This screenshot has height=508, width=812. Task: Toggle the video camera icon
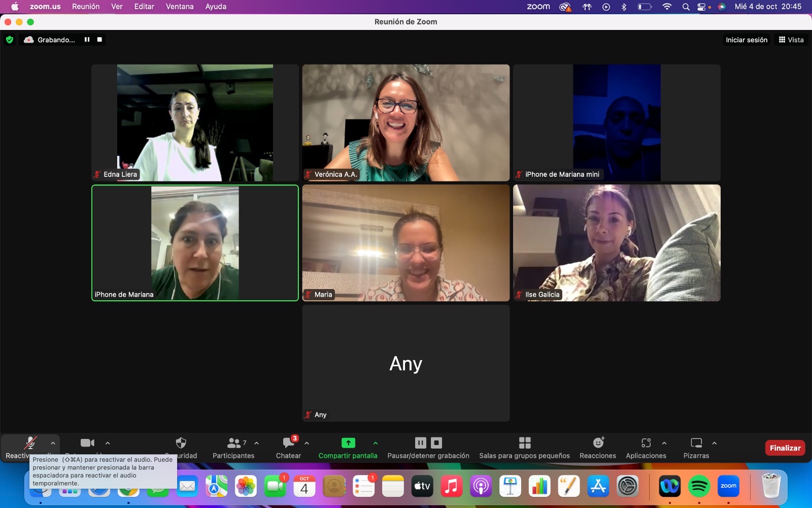tap(87, 443)
